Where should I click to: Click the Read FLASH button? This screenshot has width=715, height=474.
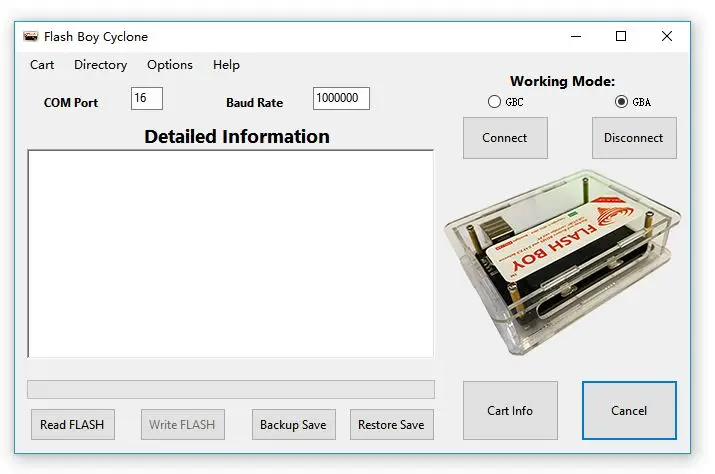tap(72, 424)
